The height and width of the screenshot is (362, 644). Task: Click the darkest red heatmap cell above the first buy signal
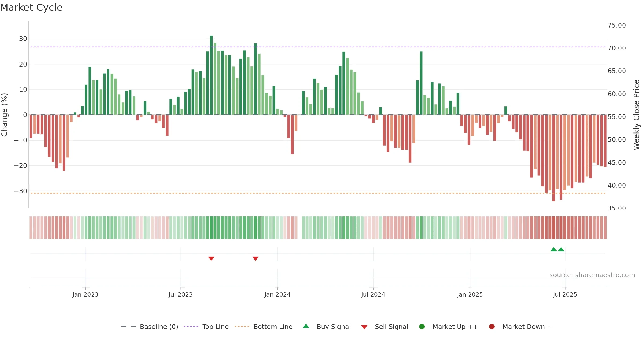[554, 227]
